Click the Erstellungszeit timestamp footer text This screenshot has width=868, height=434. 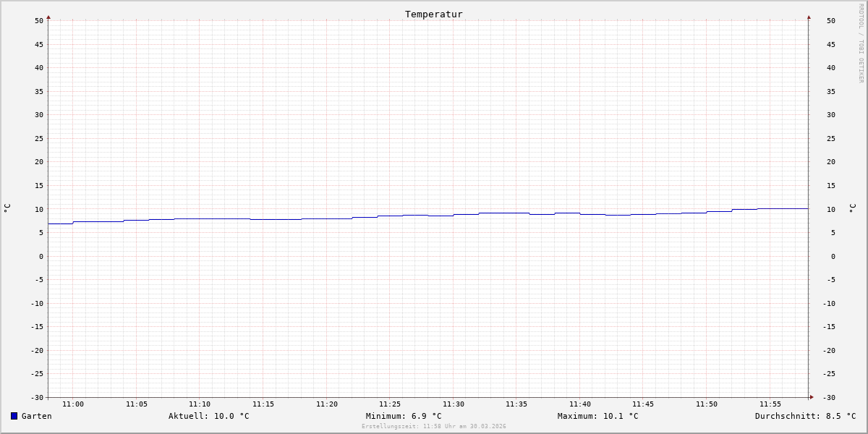click(434, 426)
